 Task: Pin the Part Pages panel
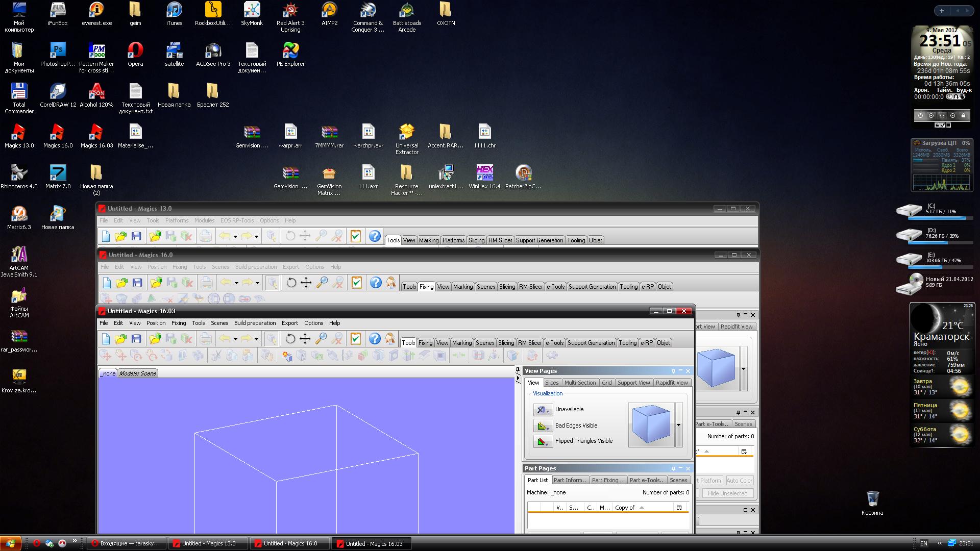pos(673,468)
